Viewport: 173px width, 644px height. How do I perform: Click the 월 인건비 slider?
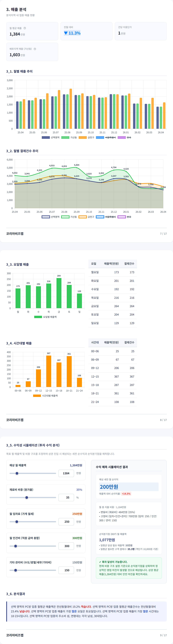pyautogui.click(x=33, y=546)
